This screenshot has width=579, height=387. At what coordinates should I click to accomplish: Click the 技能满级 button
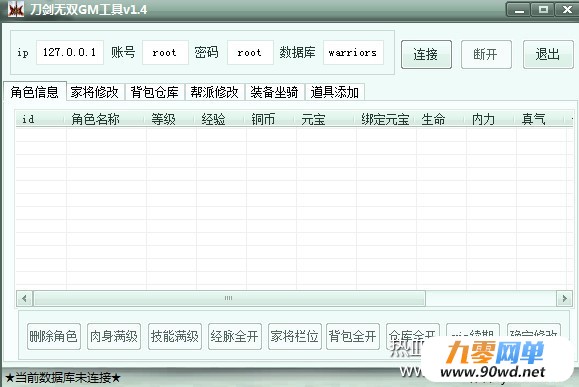point(175,336)
